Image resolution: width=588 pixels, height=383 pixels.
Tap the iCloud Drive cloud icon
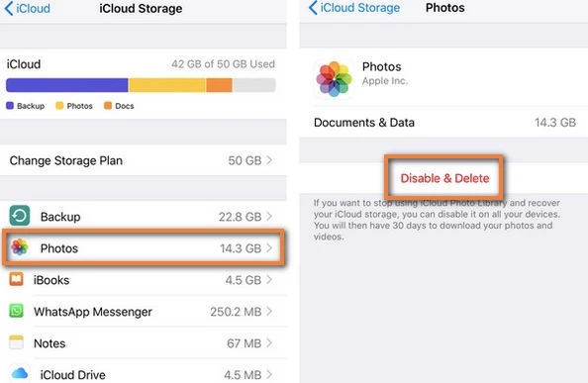pyautogui.click(x=20, y=374)
